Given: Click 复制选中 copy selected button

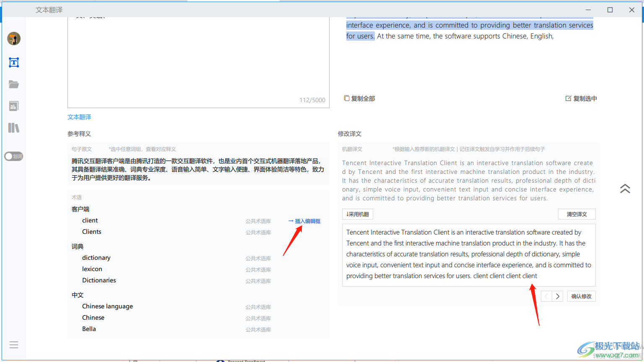Looking at the screenshot, I should 581,98.
